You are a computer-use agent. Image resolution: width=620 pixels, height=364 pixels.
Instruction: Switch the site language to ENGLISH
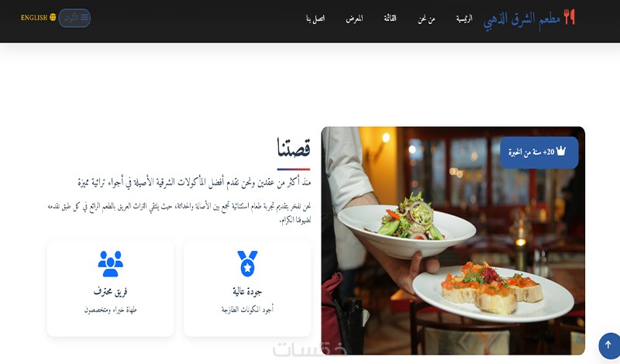click(38, 17)
